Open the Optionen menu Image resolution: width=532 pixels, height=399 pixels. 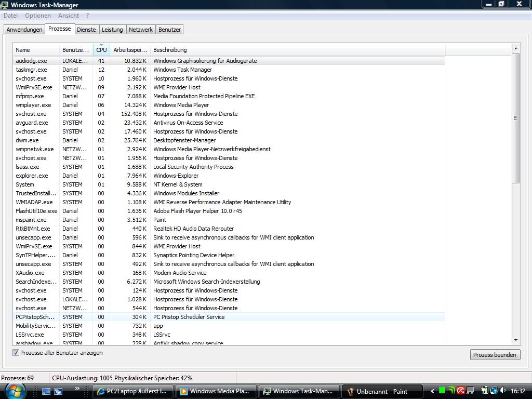(x=37, y=16)
